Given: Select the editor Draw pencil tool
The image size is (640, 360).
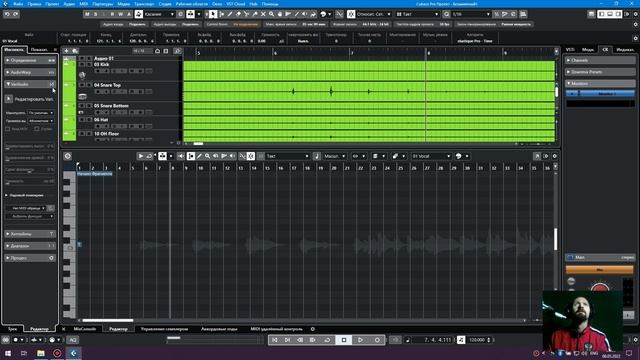Looking at the screenshot, I should [199, 156].
